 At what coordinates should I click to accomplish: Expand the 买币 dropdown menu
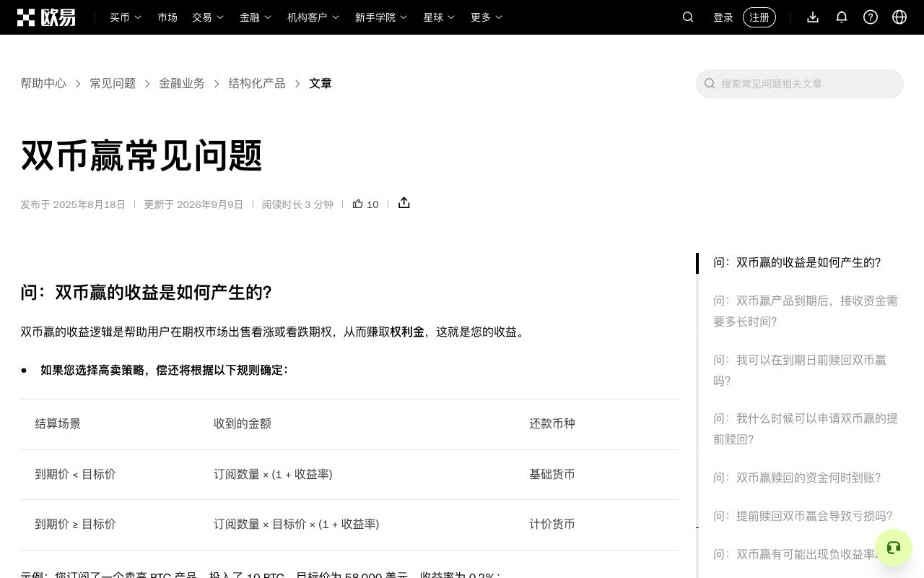point(126,17)
